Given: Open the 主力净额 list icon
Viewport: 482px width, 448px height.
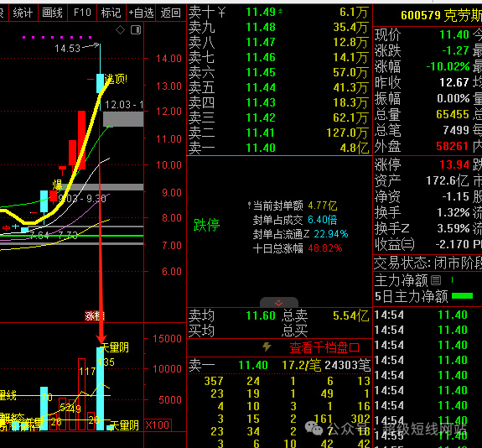Looking at the screenshot, I should point(436,280).
